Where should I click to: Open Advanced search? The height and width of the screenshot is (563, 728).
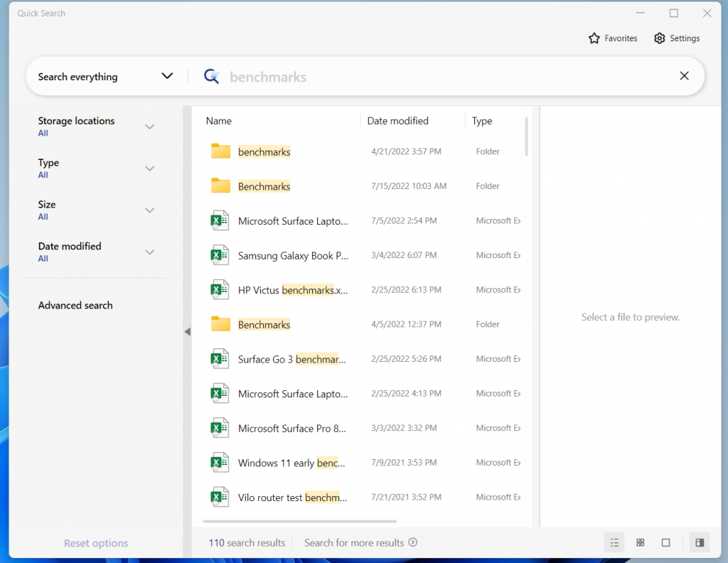[75, 305]
